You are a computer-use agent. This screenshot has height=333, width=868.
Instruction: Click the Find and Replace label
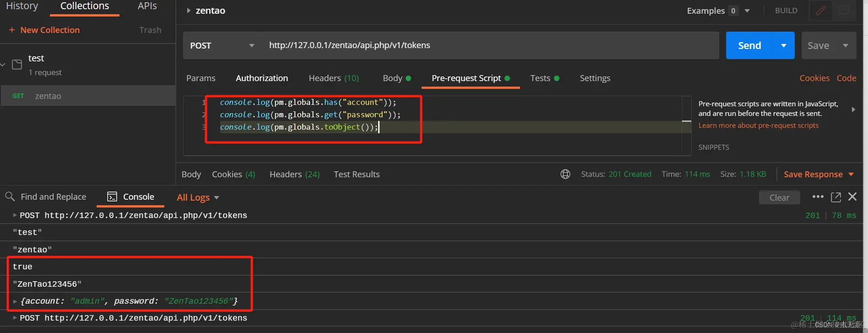(x=54, y=197)
